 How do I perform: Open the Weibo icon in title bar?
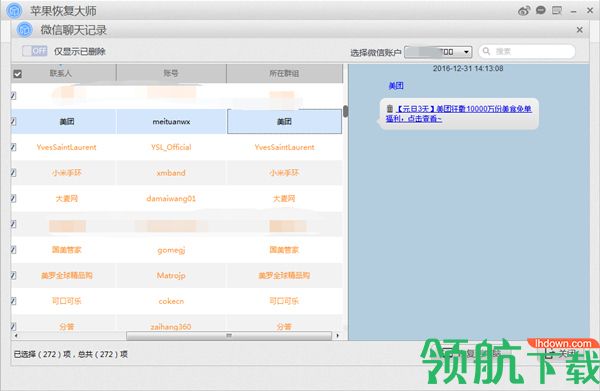click(x=524, y=11)
